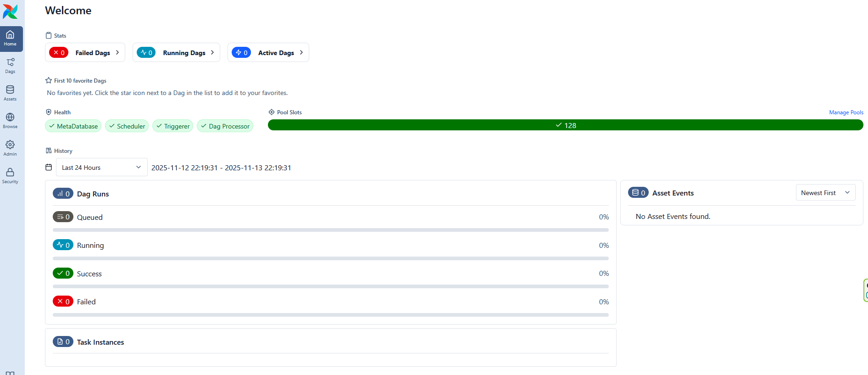Click the Airflow pinwheel logo

10,11
